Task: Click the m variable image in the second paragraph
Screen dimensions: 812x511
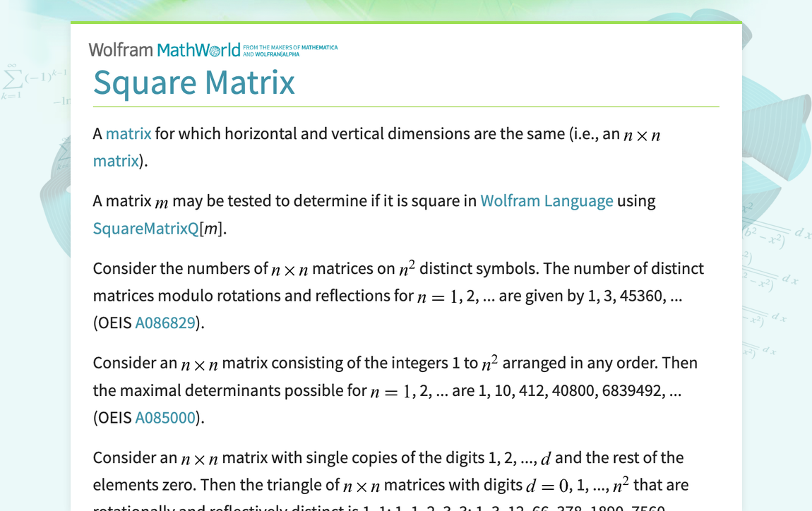Action: pos(160,201)
